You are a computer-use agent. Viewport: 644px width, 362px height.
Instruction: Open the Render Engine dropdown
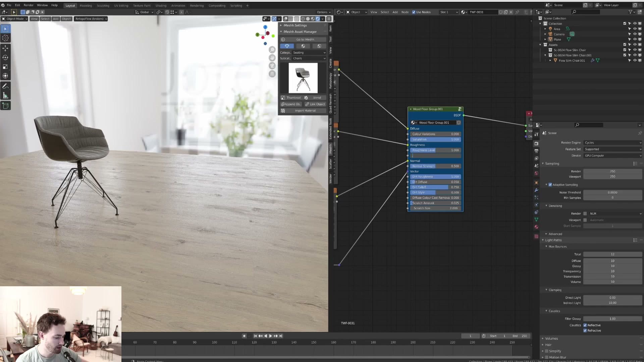pos(613,143)
